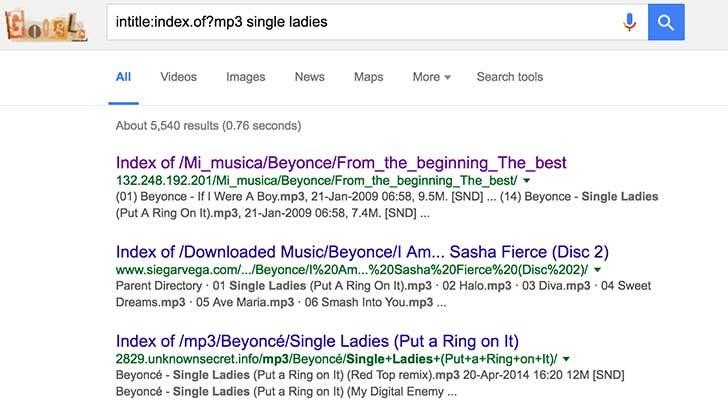
Task: Click the 'About 5,540 results' stats text
Action: [x=208, y=126]
